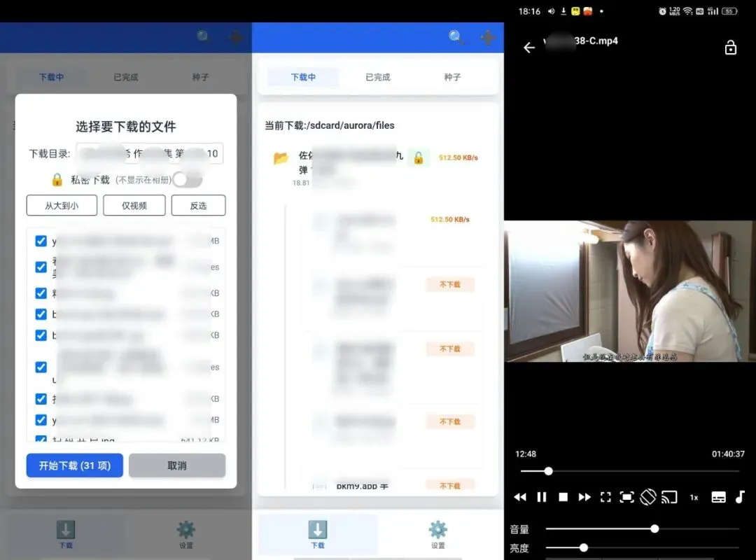756x560 pixels.
Task: Rotate the screen with the rotation icon
Action: tap(648, 497)
